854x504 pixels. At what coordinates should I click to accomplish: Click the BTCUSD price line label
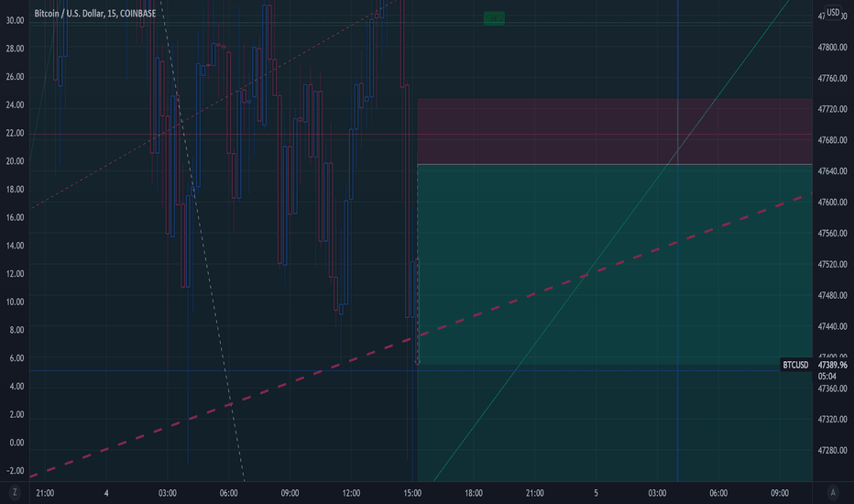click(x=795, y=365)
